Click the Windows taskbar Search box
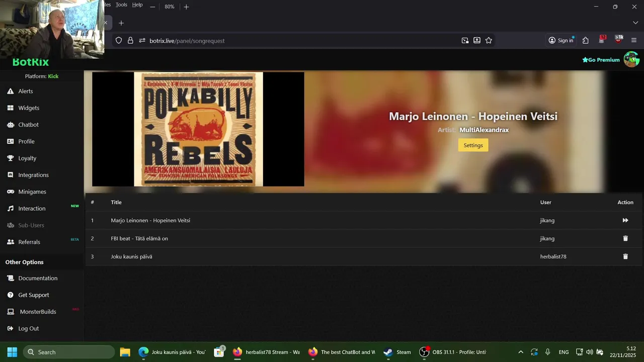Image resolution: width=644 pixels, height=362 pixels. pyautogui.click(x=68, y=352)
